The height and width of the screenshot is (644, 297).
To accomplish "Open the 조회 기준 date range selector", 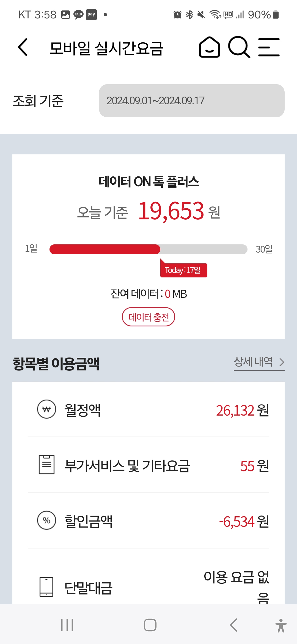I will tap(192, 101).
